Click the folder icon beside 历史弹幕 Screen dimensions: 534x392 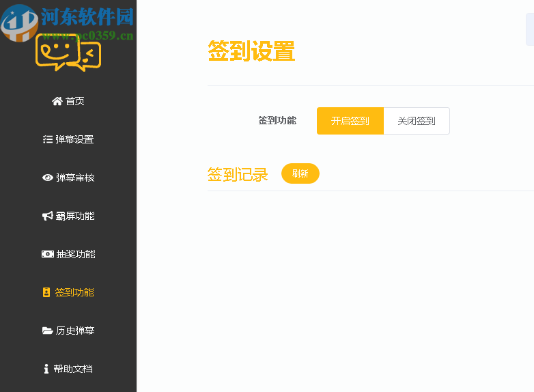point(47,331)
